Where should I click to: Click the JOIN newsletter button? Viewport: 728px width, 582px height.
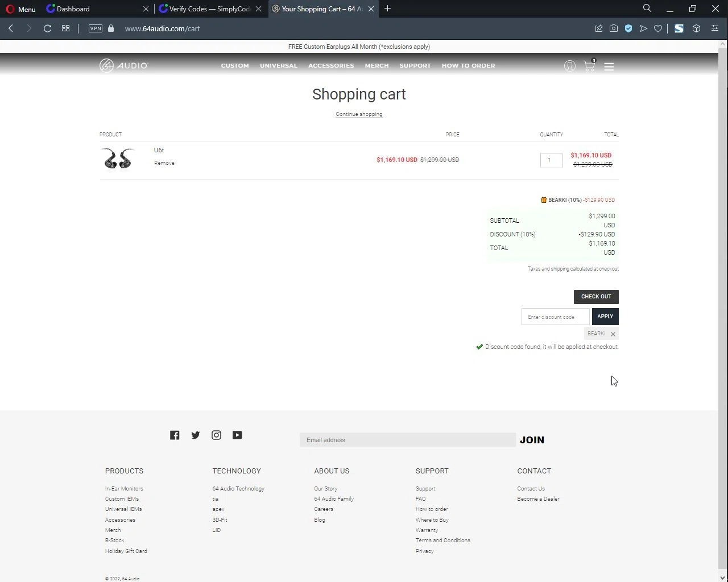[532, 440]
